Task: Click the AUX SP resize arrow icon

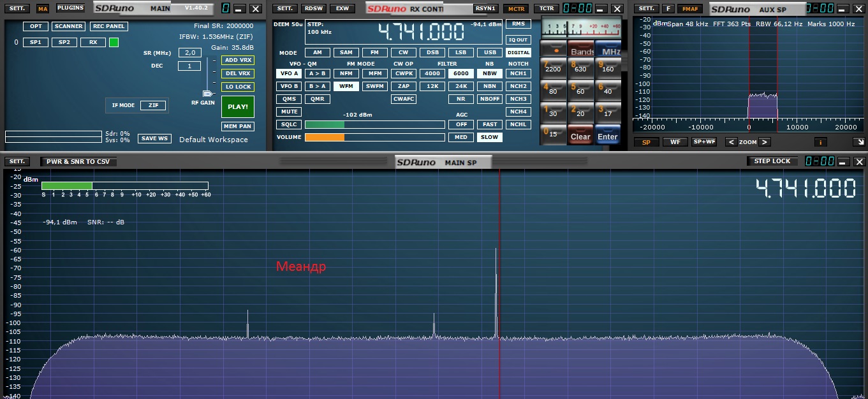Action: [x=859, y=142]
